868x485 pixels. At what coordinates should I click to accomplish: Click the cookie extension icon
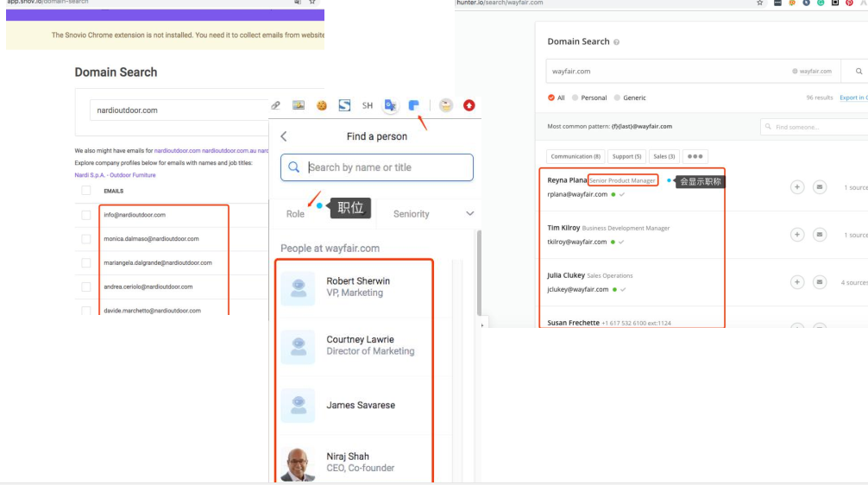tap(321, 105)
